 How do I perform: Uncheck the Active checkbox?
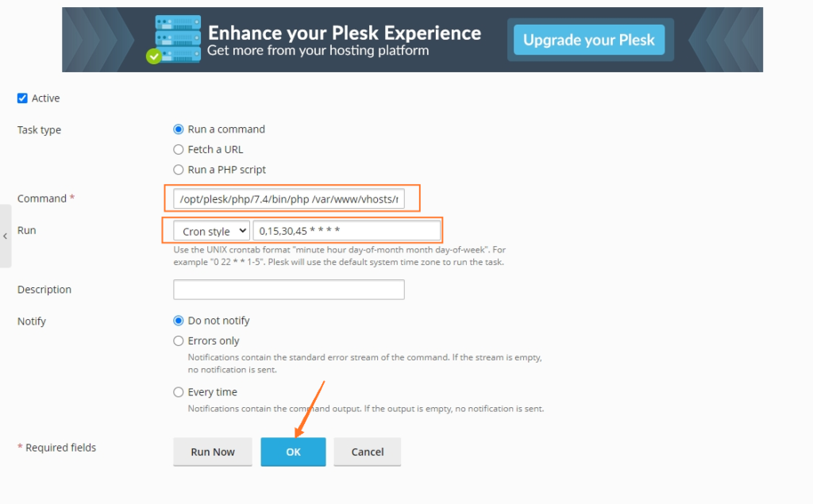click(22, 98)
